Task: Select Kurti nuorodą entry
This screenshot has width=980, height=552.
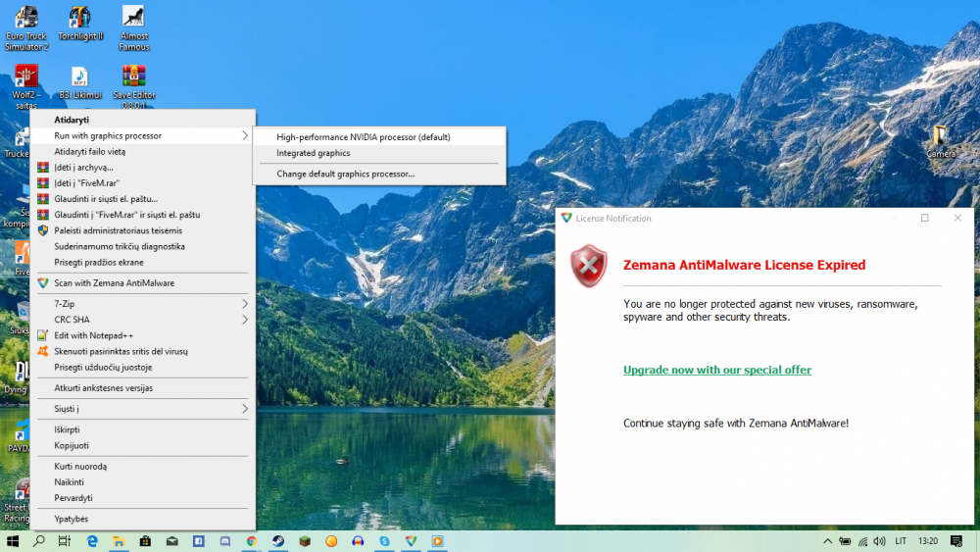Action: 143,467
